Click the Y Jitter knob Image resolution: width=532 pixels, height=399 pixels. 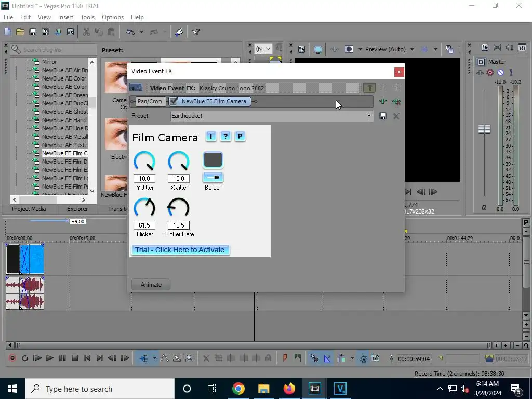click(144, 161)
